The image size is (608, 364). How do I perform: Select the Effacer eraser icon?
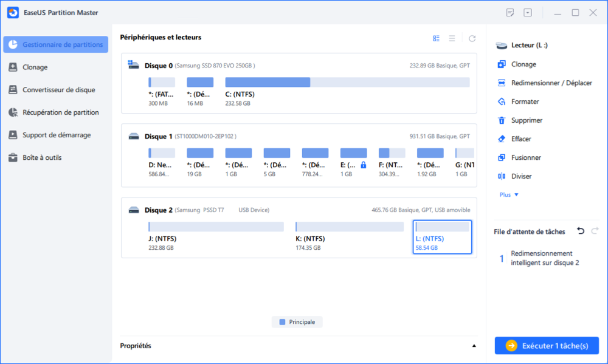click(502, 139)
